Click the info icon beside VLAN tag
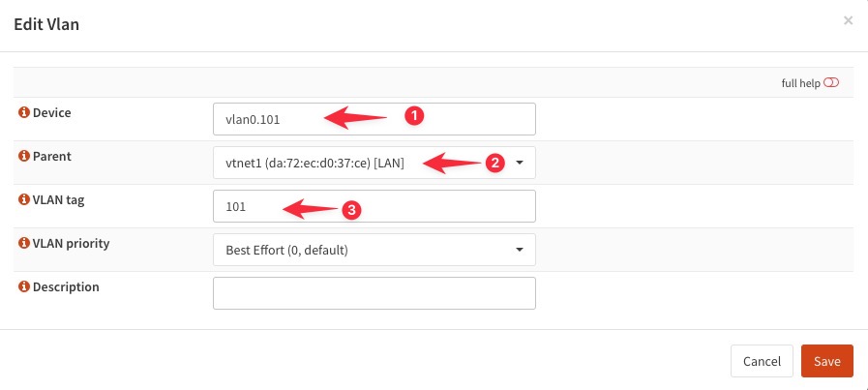The width and height of the screenshot is (868, 390). point(24,200)
